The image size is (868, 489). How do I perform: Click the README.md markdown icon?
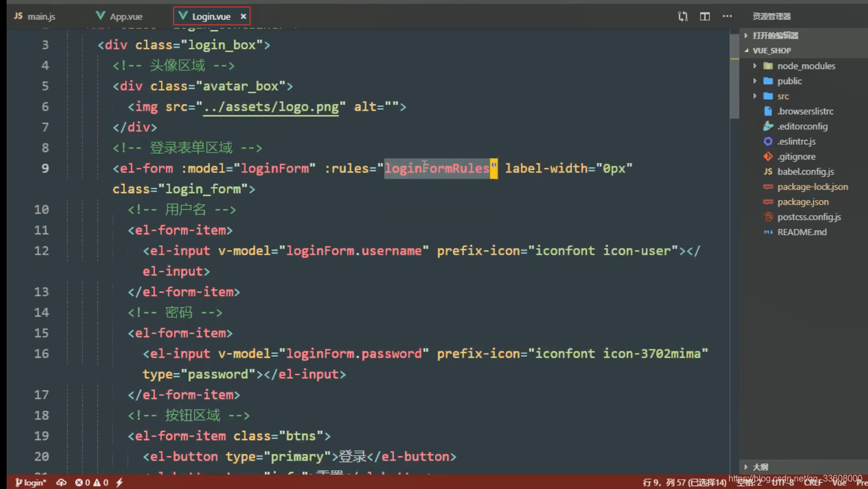[x=768, y=232]
